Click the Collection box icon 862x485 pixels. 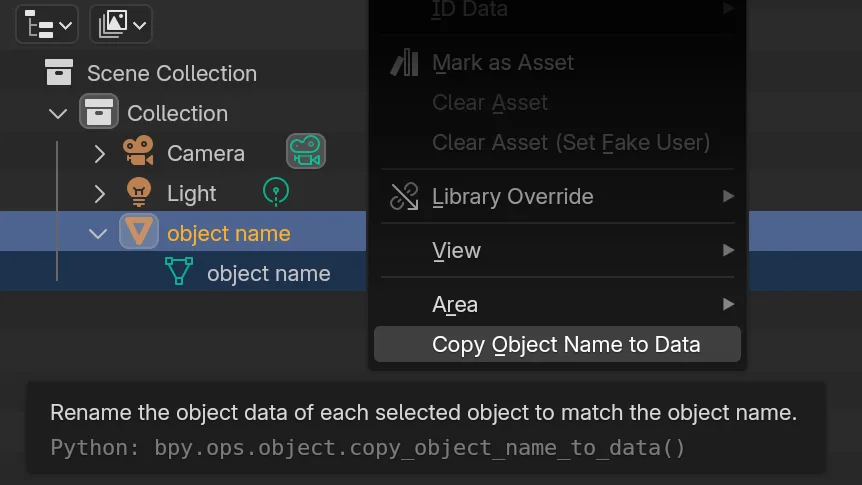[x=99, y=113]
